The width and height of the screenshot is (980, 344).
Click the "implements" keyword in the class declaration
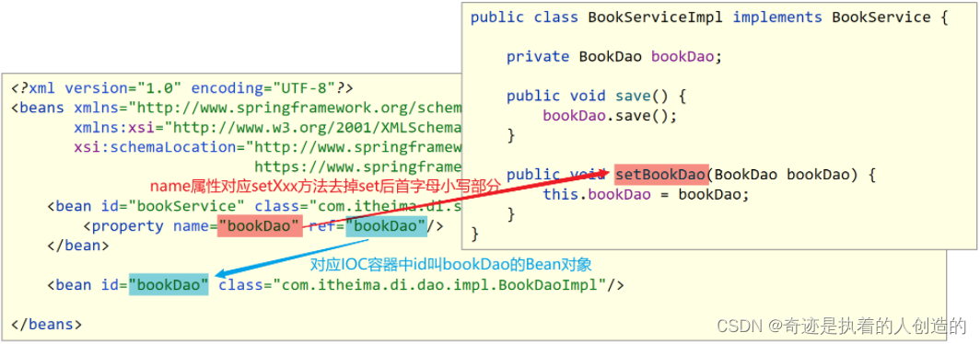[x=777, y=17]
